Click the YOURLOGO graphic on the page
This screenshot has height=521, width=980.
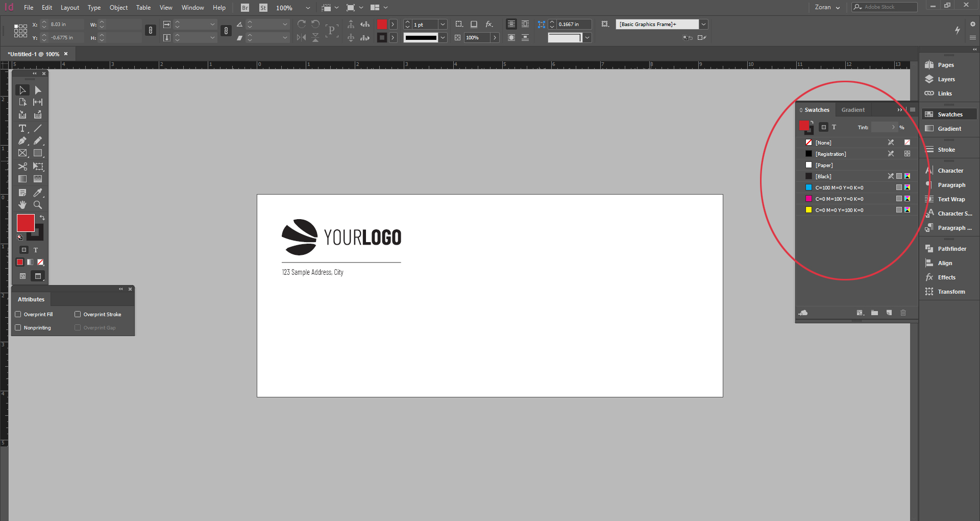coord(341,238)
